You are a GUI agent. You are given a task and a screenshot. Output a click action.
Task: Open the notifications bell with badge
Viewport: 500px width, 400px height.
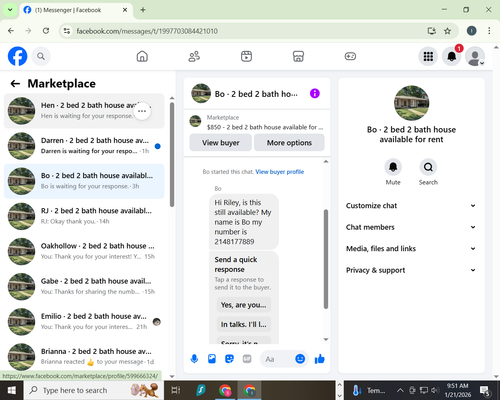tap(452, 56)
